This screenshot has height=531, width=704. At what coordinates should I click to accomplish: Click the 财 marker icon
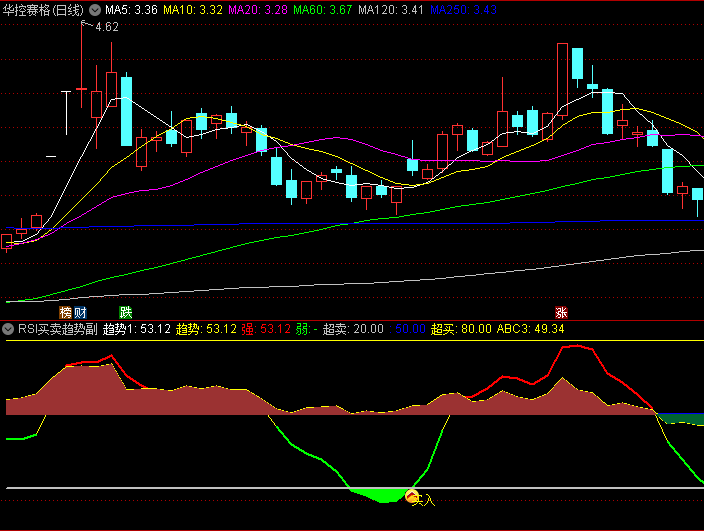pos(80,312)
